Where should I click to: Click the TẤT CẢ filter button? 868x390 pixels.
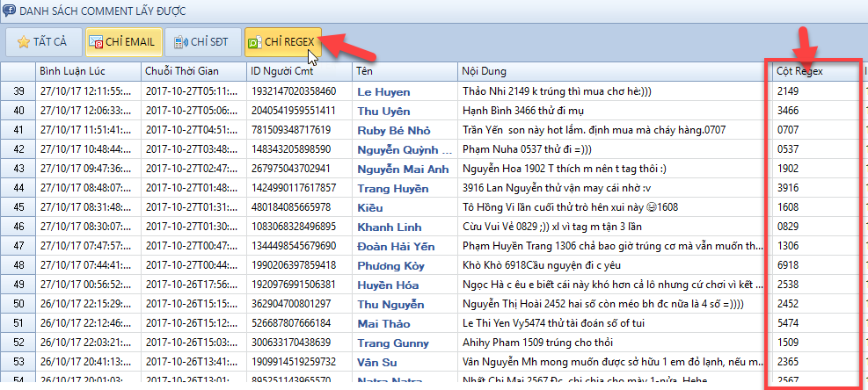pos(44,42)
